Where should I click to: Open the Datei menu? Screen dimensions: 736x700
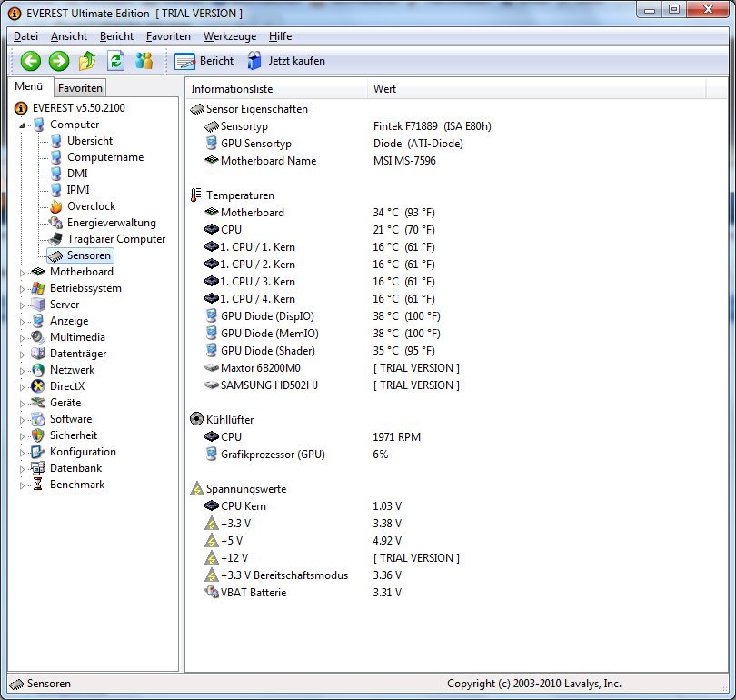25,36
